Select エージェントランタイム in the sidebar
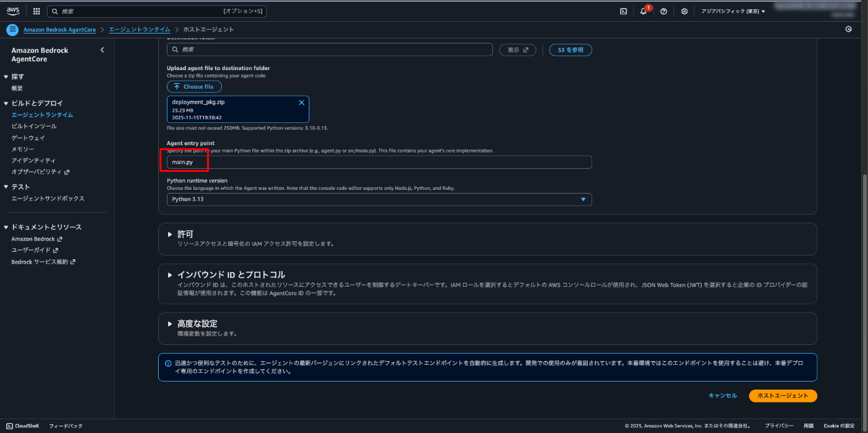868x433 pixels. (42, 115)
